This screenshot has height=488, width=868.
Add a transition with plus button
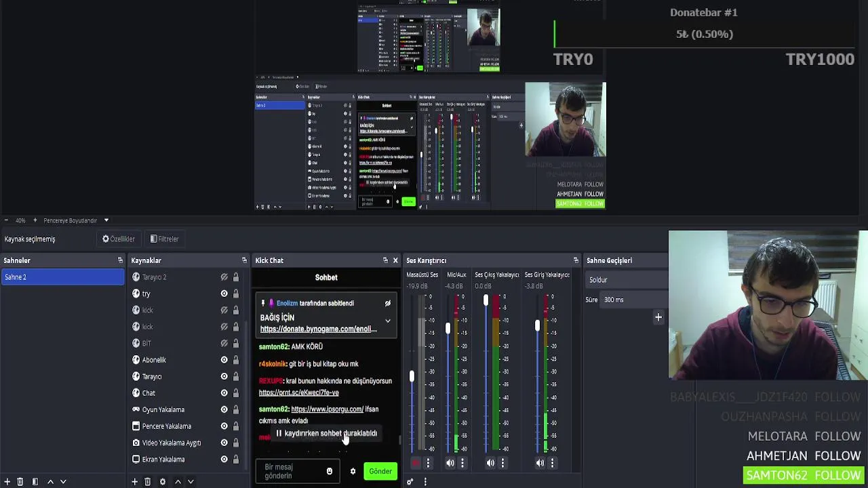click(658, 317)
